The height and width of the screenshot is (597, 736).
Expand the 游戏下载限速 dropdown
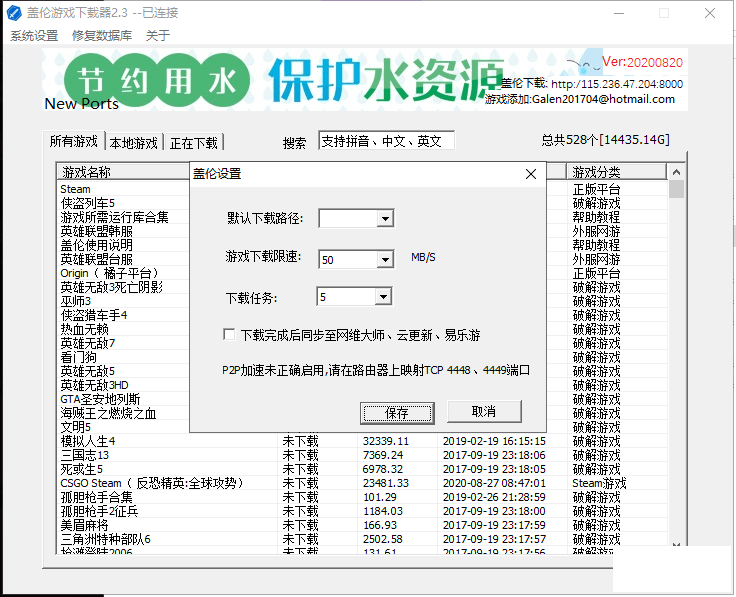[x=385, y=259]
